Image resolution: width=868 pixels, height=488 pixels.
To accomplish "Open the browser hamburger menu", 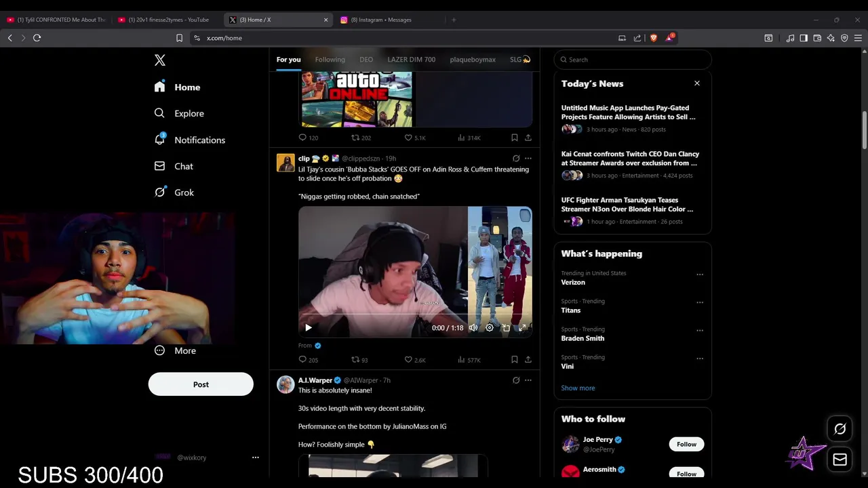I will pyautogui.click(x=858, y=38).
